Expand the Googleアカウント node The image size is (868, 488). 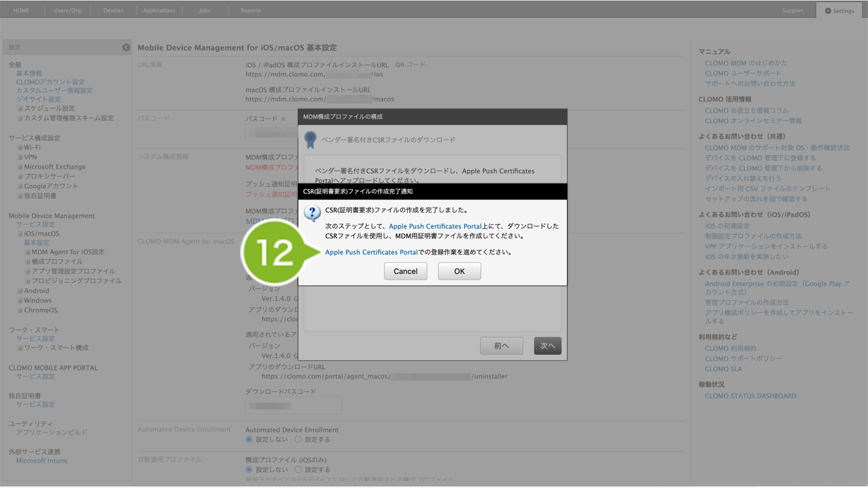(20, 186)
